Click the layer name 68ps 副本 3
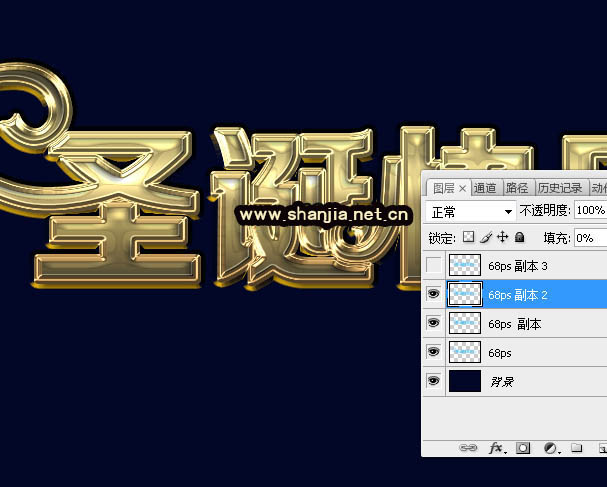607x487 pixels. 518,266
